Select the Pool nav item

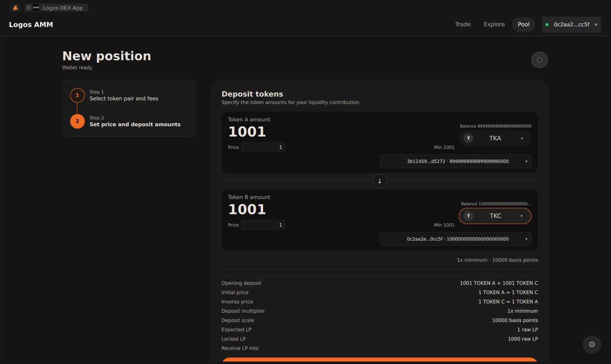(524, 24)
